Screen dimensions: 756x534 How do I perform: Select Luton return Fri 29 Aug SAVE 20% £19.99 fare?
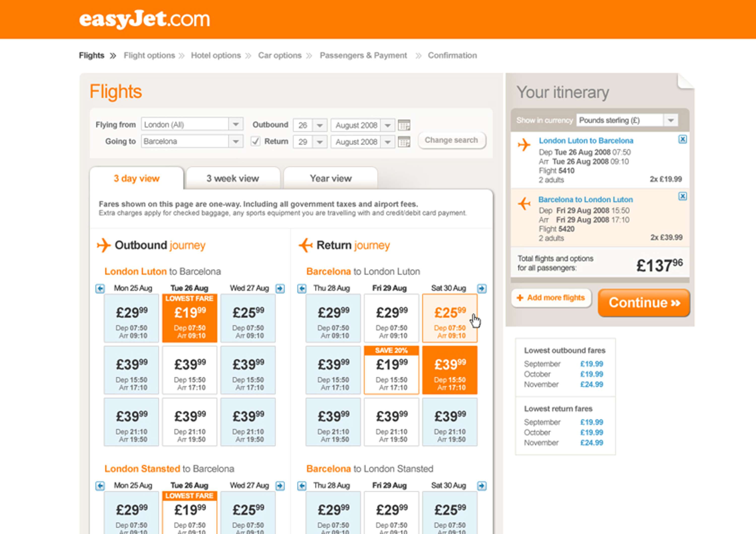(x=392, y=370)
